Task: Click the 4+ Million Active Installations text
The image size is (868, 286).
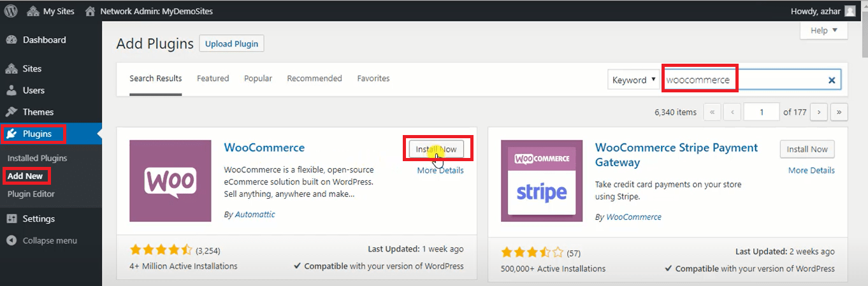Action: pyautogui.click(x=184, y=266)
